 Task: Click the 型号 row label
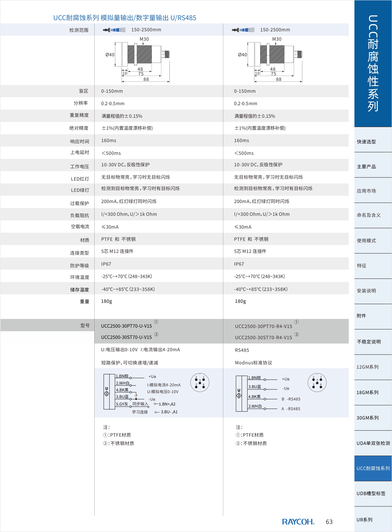pos(85,326)
